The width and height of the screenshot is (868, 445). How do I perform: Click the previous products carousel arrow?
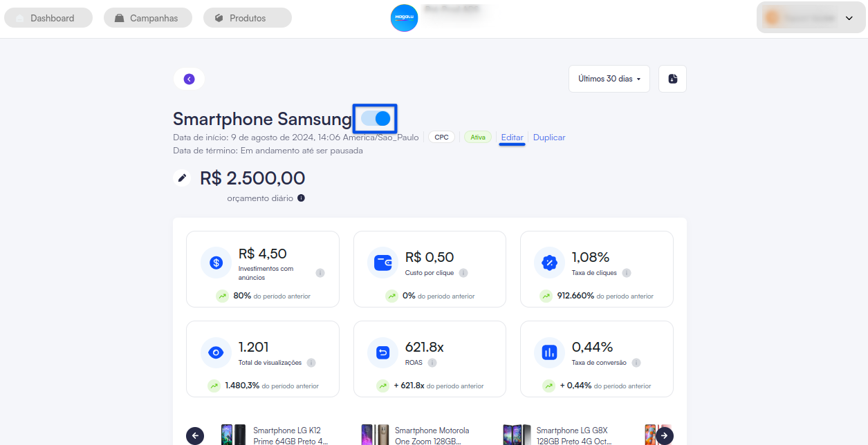(195, 436)
